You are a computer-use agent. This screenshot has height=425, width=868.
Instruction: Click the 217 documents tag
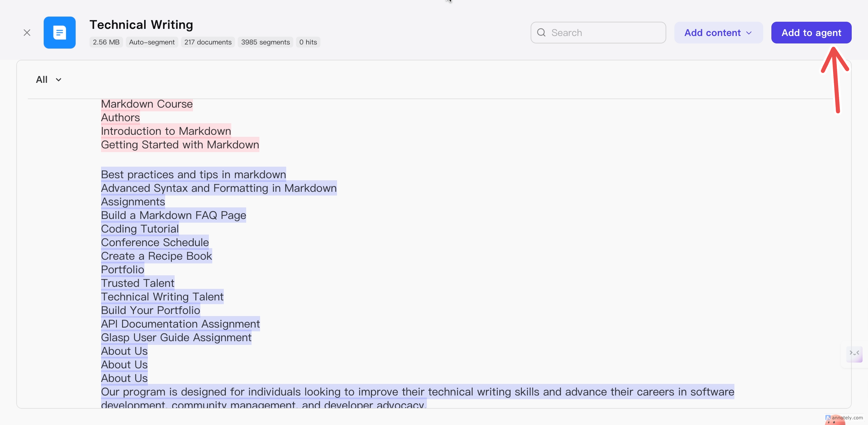point(208,42)
